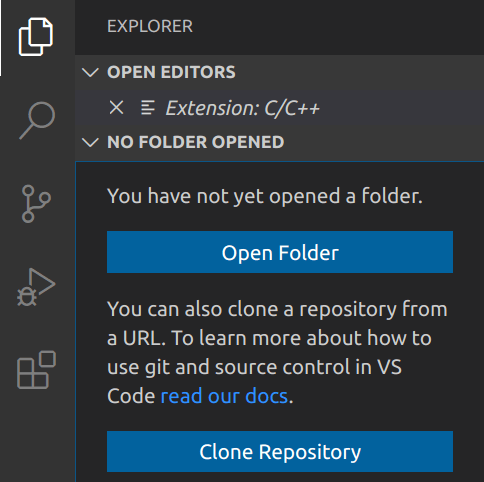Click the 'You have not yet opened a folder' text
This screenshot has width=484, height=482.
click(x=265, y=196)
